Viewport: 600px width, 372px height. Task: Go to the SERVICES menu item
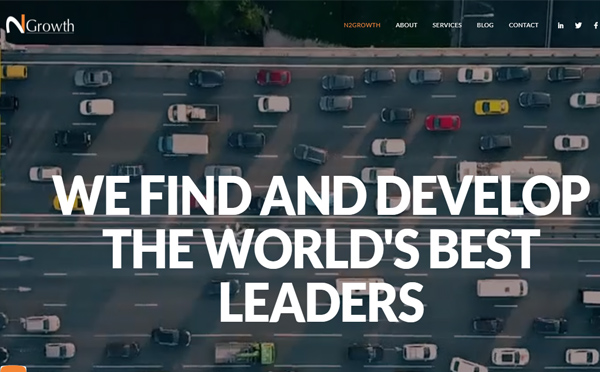click(x=447, y=25)
